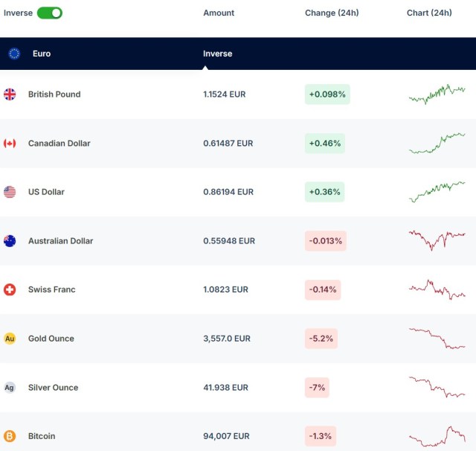This screenshot has width=476, height=451.
Task: Click the Silver Ounce -7% change badge
Action: [x=316, y=388]
